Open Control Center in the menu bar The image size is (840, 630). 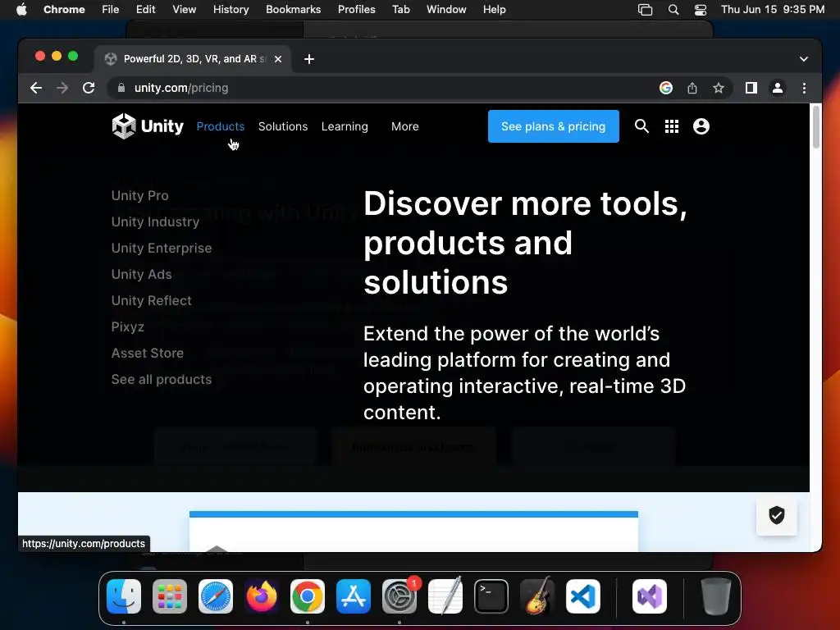701,10
